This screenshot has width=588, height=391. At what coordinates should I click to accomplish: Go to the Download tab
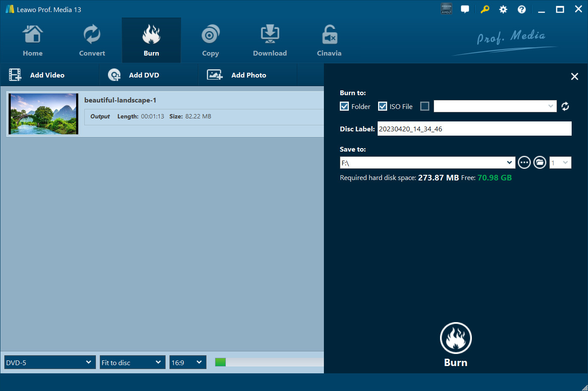click(x=270, y=41)
